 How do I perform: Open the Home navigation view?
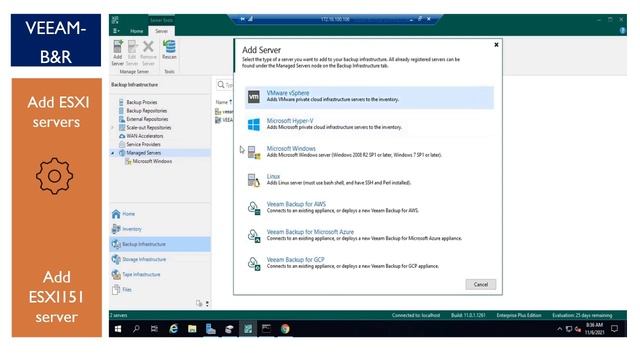coord(160,214)
